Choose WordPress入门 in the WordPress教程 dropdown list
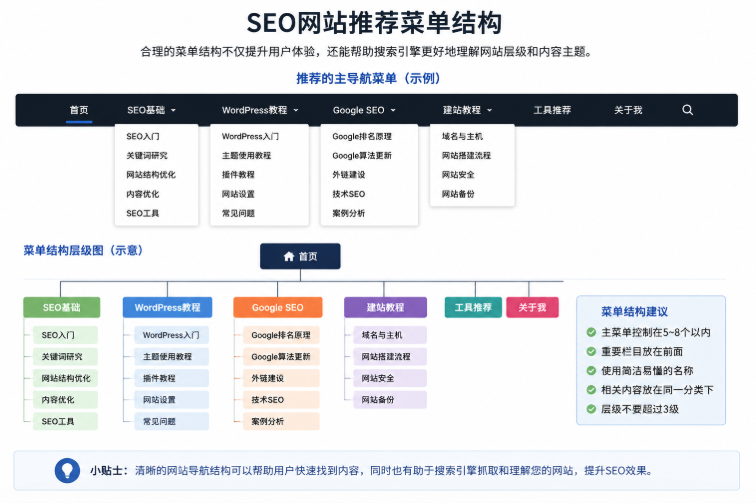The image size is (756, 503). click(x=250, y=136)
